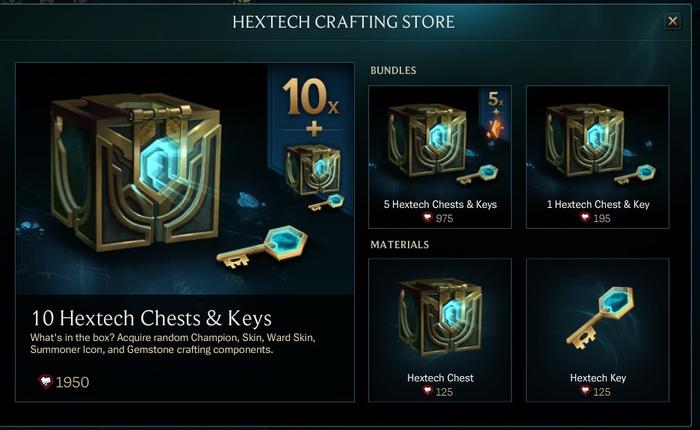Click the 975 RP price label

(438, 218)
